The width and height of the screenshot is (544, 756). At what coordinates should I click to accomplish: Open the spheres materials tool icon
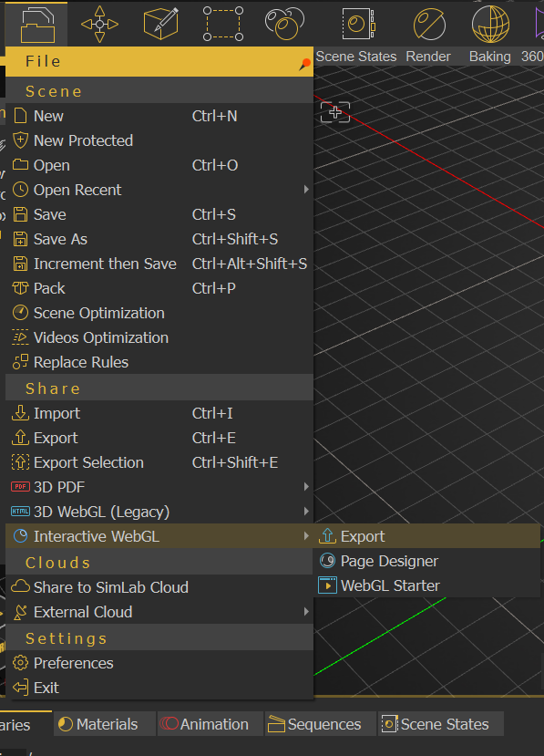coord(284,23)
